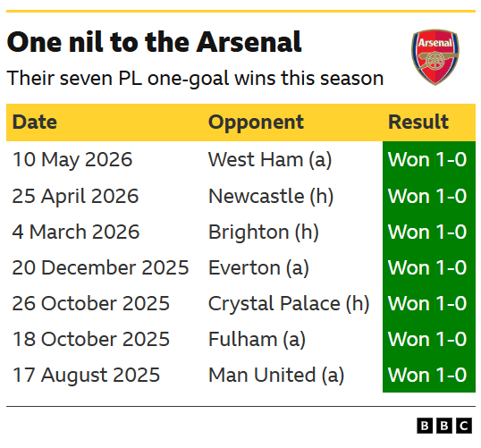Click the Brighton (h) opponent cell
Image resolution: width=481 pixels, height=448 pixels.
pos(264,232)
